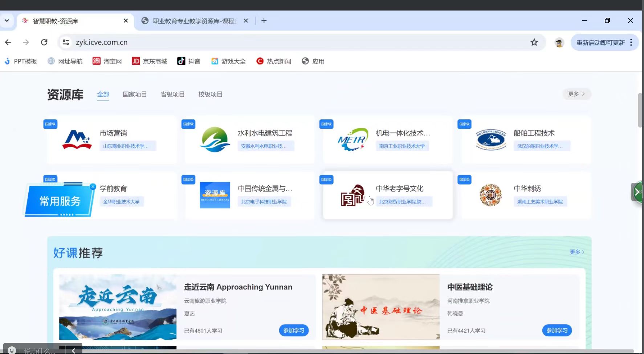
Task: Expand 更多 in the 资源库 section
Action: point(576,94)
